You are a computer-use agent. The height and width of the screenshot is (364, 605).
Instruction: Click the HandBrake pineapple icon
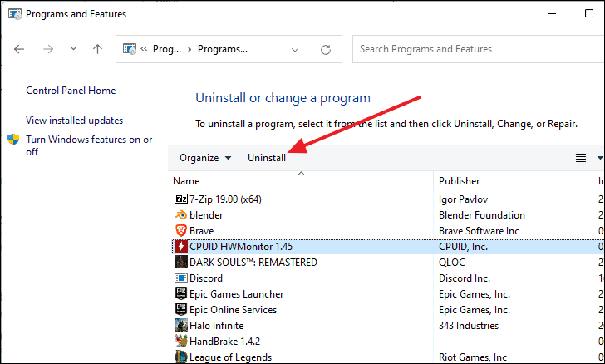pos(181,341)
